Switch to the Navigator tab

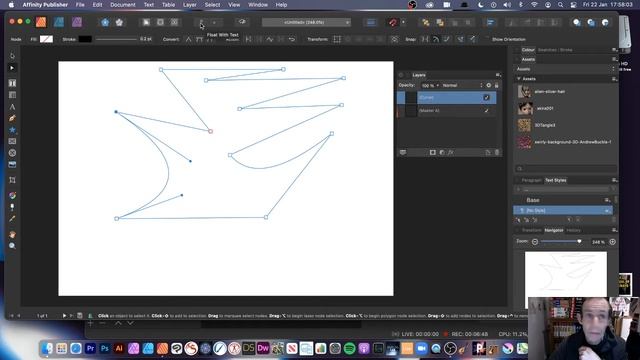click(x=554, y=230)
